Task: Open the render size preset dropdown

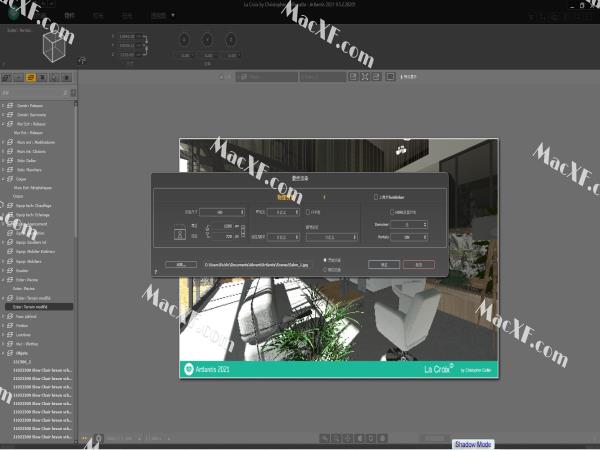Action: tap(222, 212)
